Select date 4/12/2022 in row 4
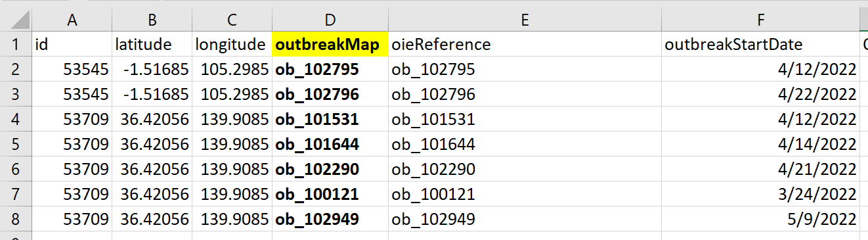The width and height of the screenshot is (868, 240). point(760,119)
